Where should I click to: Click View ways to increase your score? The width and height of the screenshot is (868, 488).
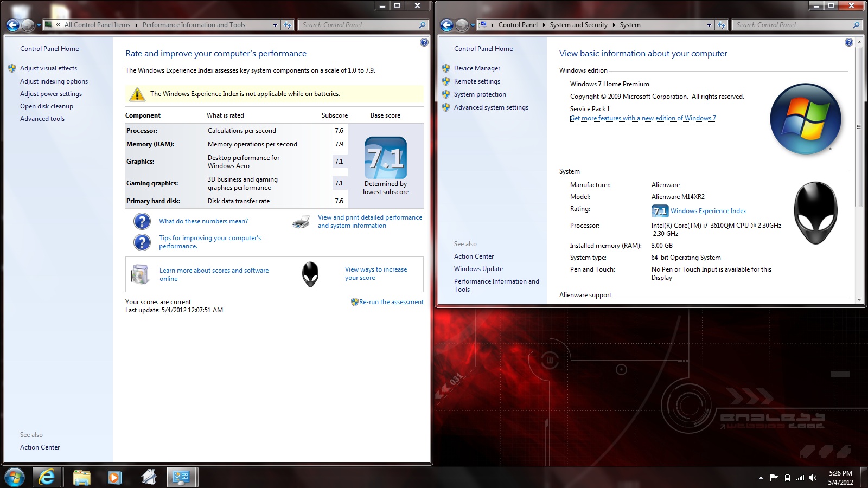[x=376, y=273]
